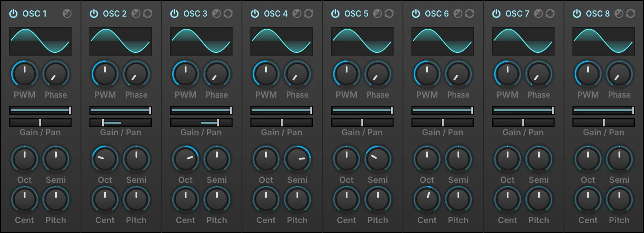
Task: Click the OSC 7 waveform preview
Action: pyautogui.click(x=523, y=41)
